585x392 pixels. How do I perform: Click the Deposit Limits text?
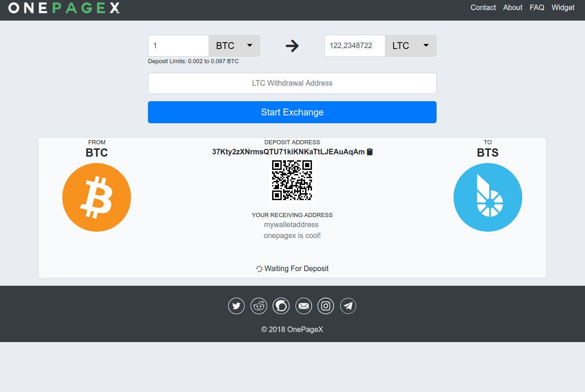click(193, 61)
